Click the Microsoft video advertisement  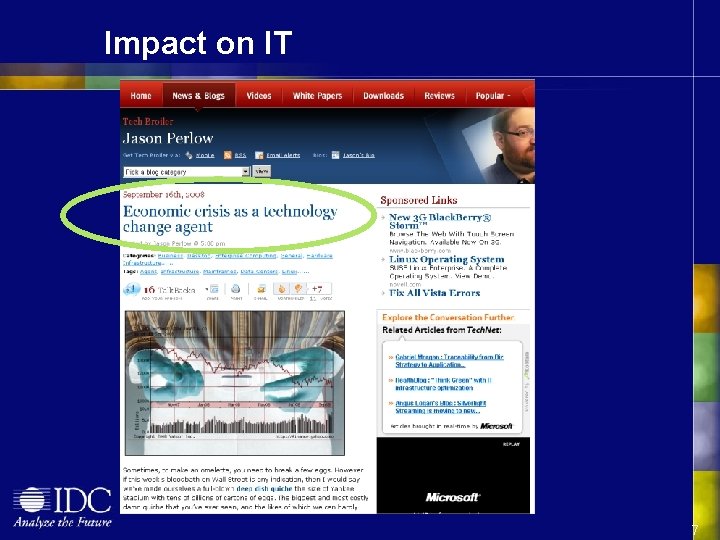tap(453, 475)
